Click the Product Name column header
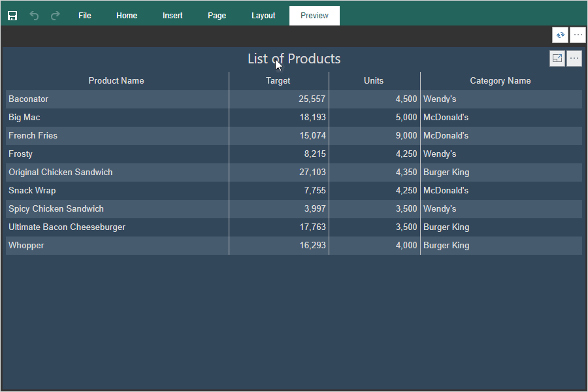 pyautogui.click(x=116, y=80)
